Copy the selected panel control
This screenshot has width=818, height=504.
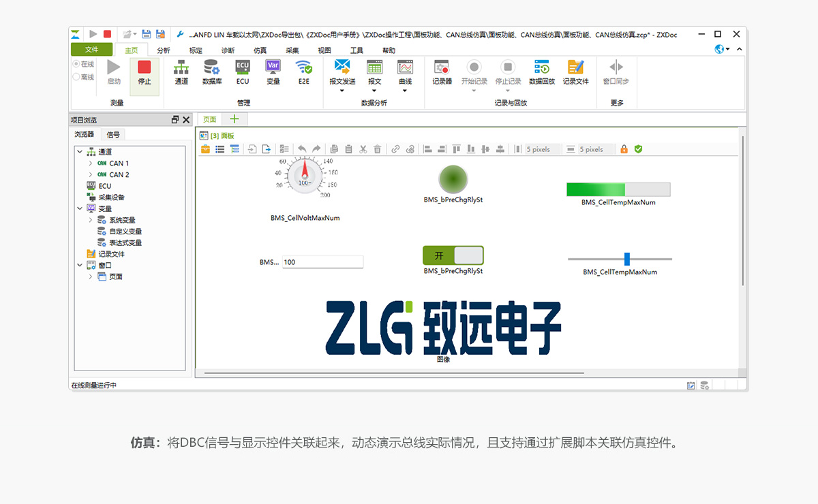334,149
